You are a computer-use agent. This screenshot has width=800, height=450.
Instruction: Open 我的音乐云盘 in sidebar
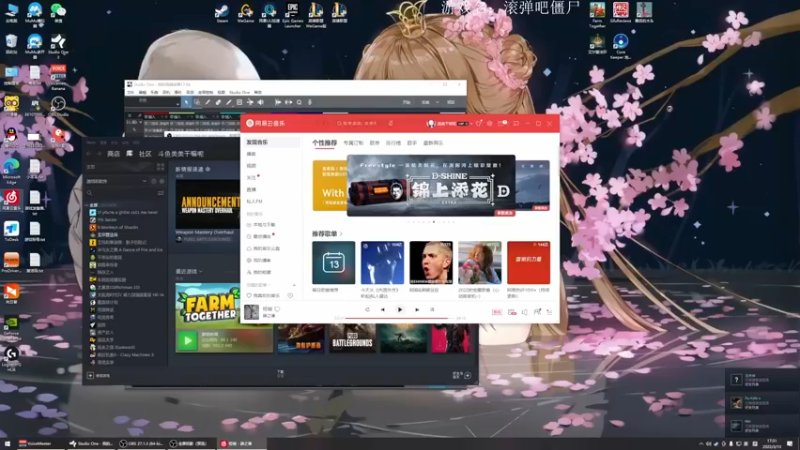point(264,248)
